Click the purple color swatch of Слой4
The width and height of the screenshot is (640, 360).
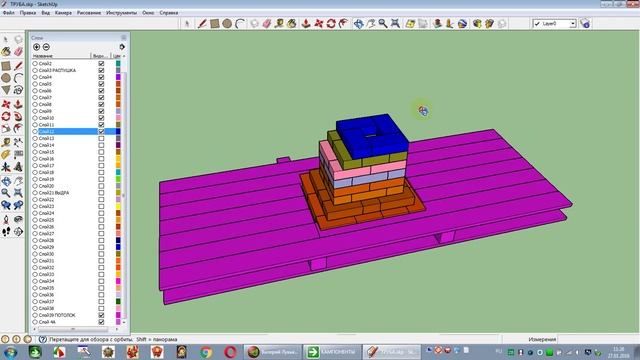pos(118,77)
